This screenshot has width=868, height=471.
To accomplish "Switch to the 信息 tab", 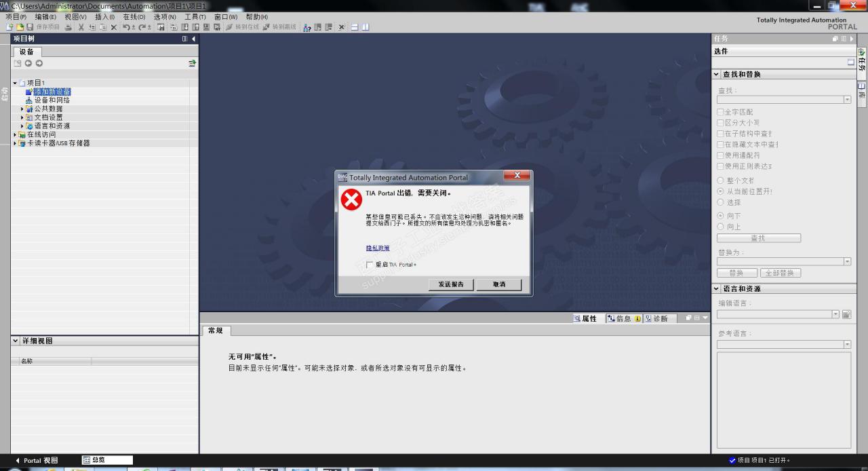I will 618,318.
